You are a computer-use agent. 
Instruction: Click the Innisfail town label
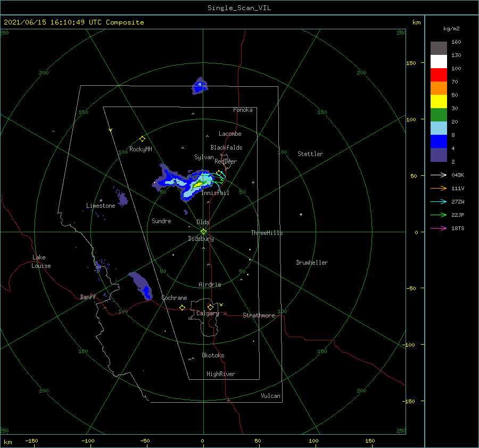215,193
